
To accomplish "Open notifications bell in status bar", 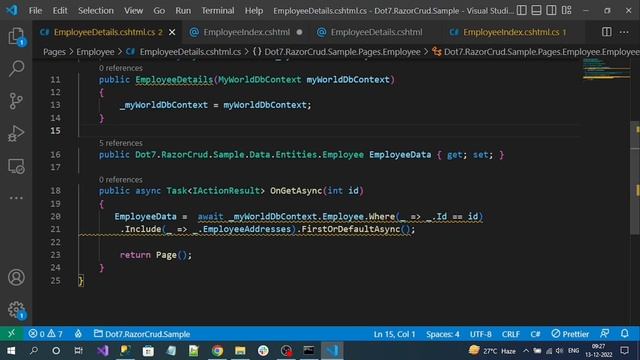I will click(x=624, y=334).
